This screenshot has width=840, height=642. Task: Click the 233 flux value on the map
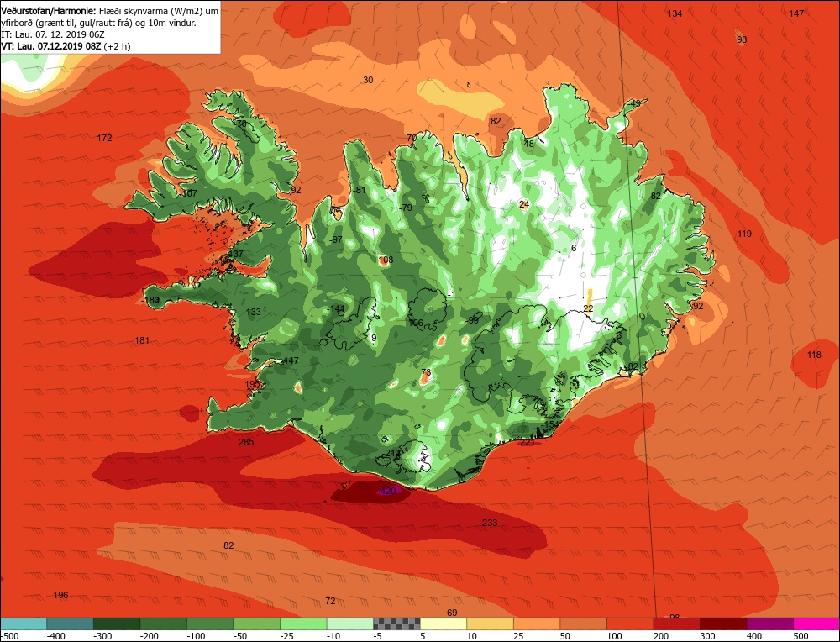point(490,523)
